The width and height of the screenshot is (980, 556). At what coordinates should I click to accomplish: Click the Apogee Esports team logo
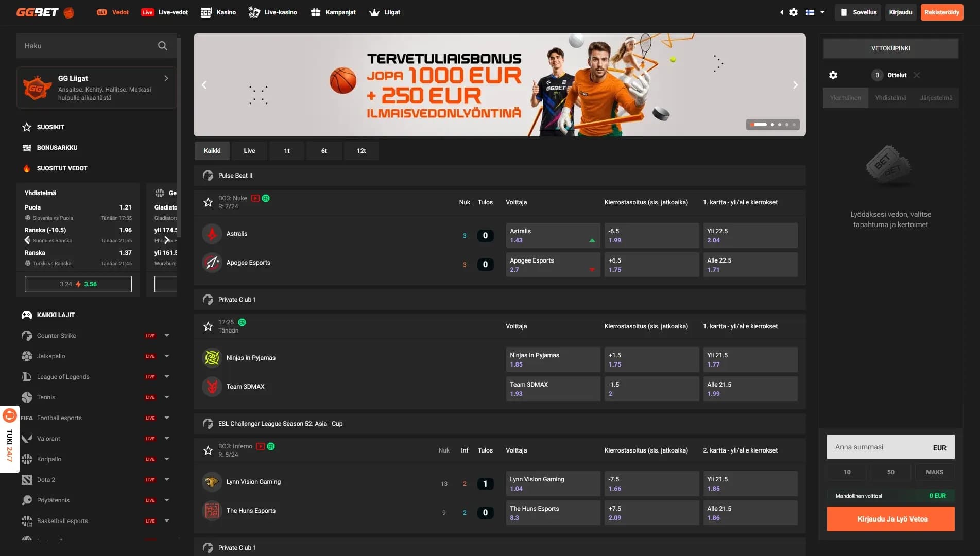212,263
